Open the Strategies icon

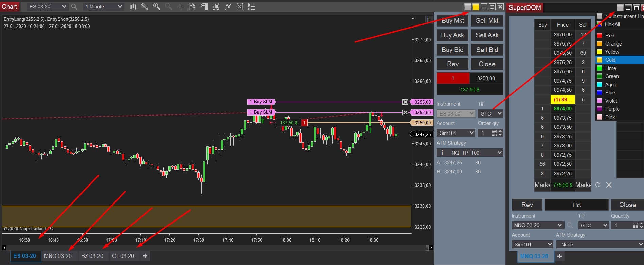(228, 6)
